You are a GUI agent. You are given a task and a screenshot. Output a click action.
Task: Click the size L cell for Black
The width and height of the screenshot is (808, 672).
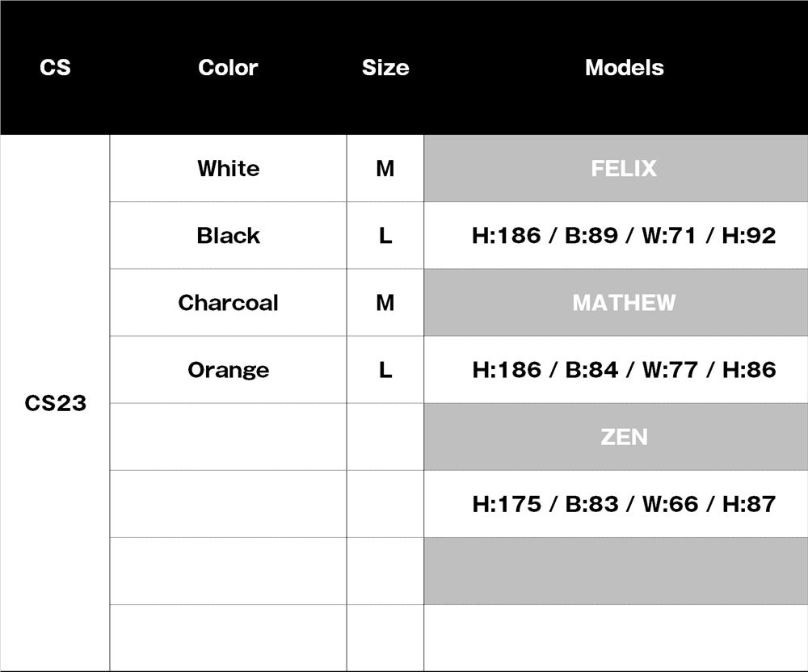(x=385, y=235)
